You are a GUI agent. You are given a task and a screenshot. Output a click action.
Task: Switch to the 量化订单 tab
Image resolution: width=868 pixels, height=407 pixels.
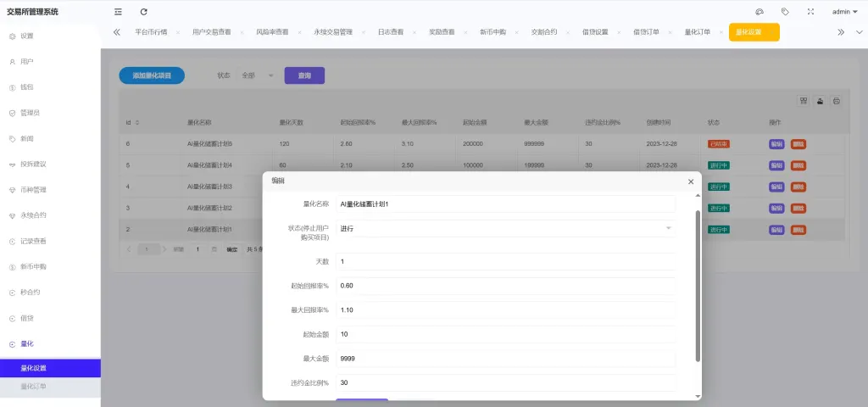click(698, 32)
